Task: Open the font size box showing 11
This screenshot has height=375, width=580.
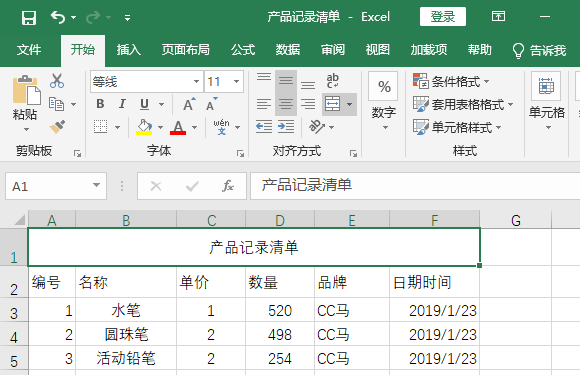Action: 224,81
